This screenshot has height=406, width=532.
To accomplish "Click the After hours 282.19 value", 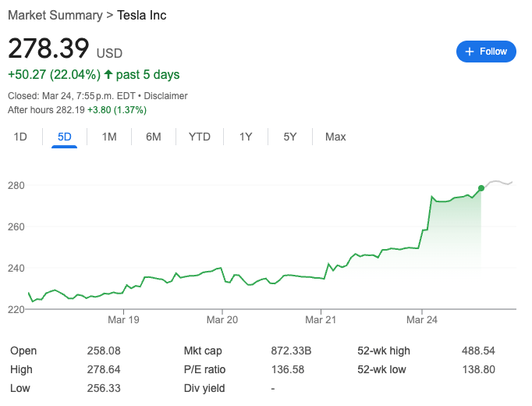I will [70, 110].
